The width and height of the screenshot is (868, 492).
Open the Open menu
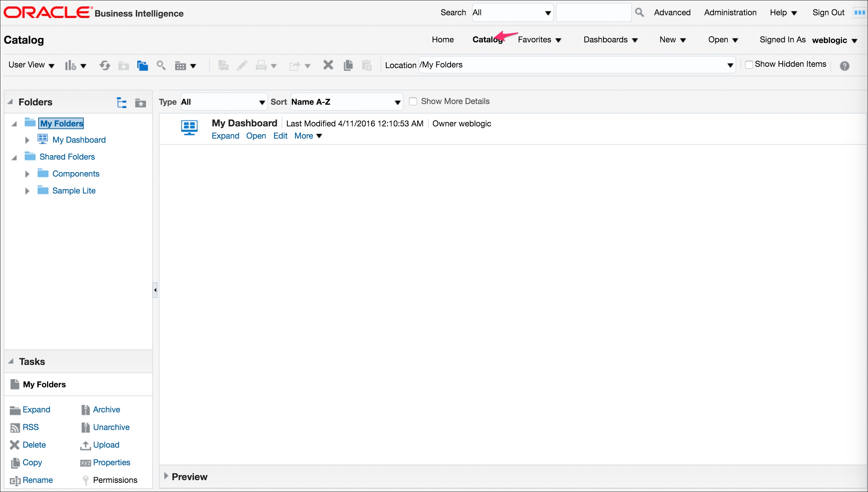point(723,40)
